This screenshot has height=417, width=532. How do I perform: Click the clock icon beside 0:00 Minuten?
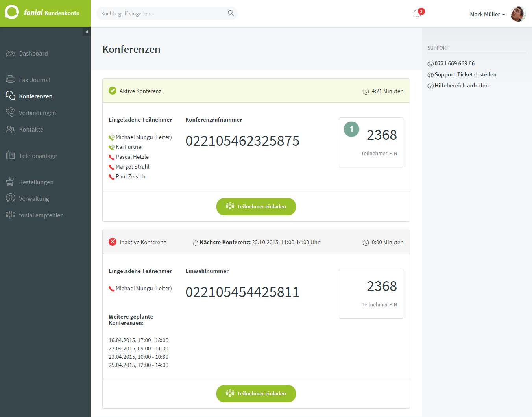366,243
